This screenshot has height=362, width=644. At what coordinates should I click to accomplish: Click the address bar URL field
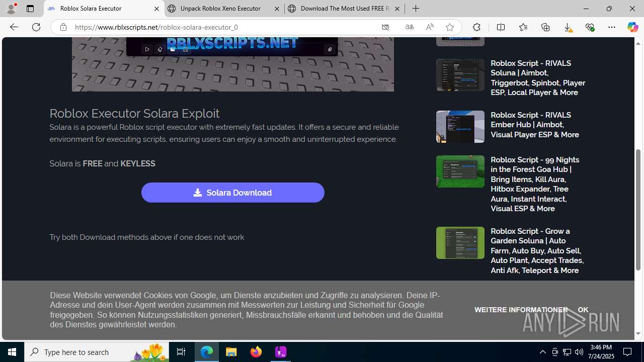(x=224, y=27)
